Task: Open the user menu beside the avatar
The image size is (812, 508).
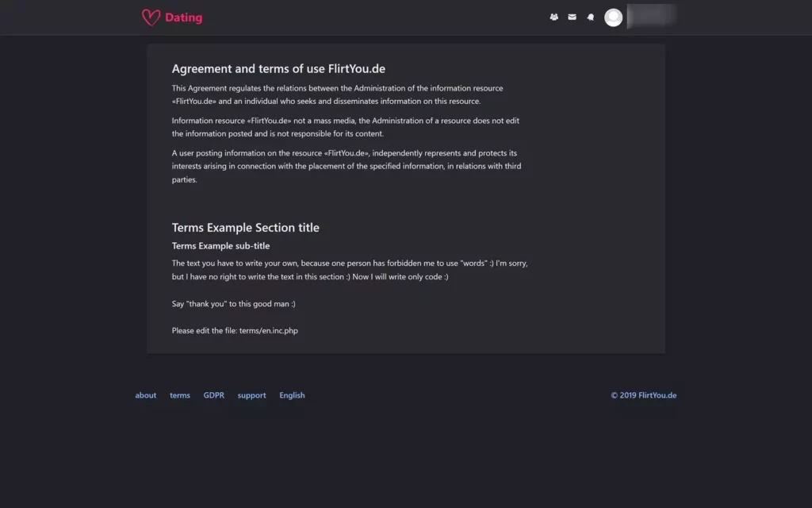Action: 650,17
